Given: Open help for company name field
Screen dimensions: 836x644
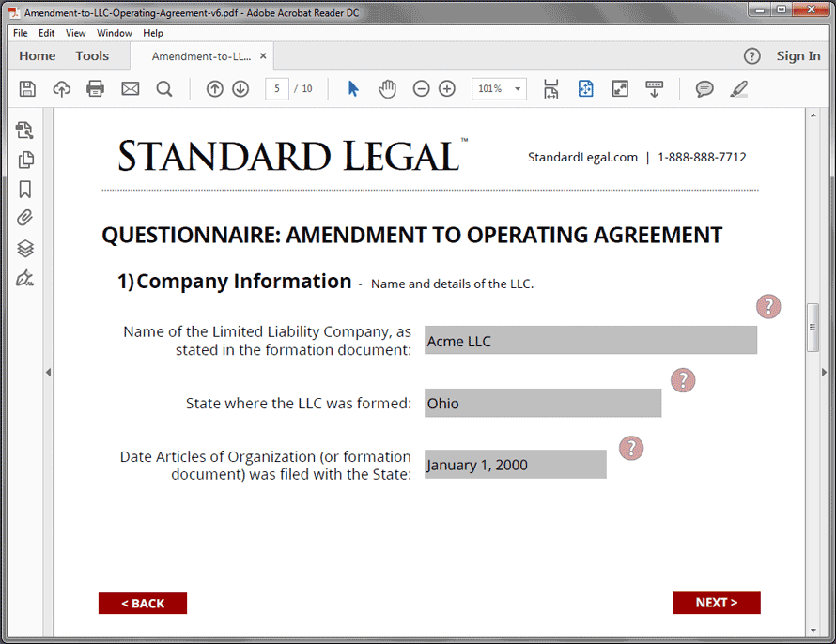Looking at the screenshot, I should tap(768, 307).
